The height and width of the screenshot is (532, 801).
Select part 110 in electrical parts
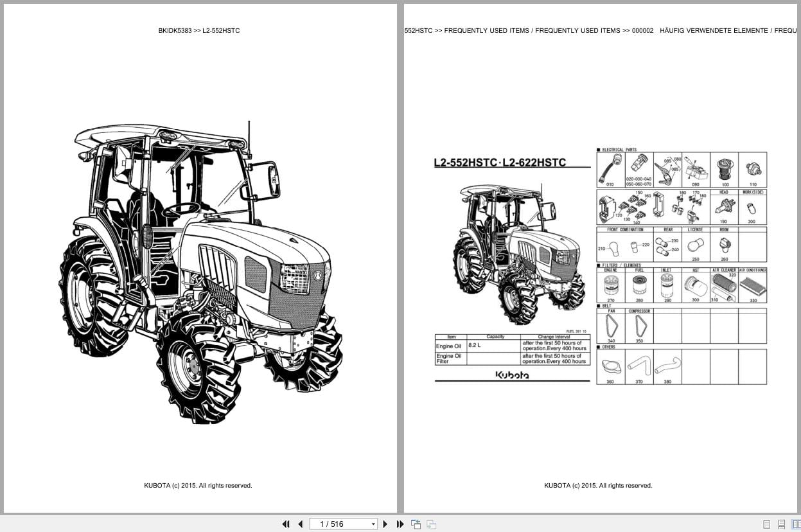(x=752, y=170)
